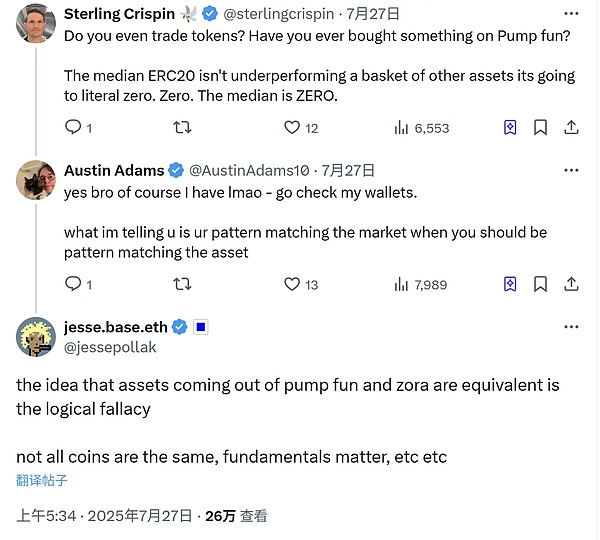Image resolution: width=600 pixels, height=540 pixels.
Task: Like Austin Adams's tweet
Action: click(292, 284)
